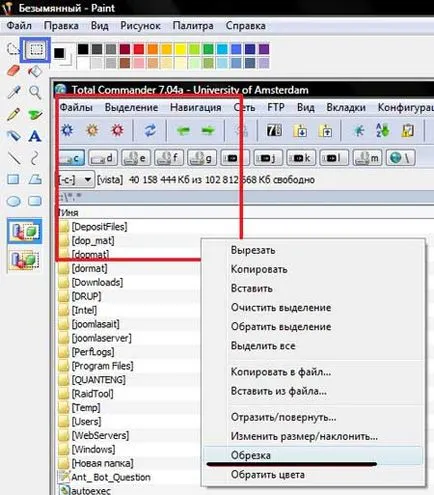Viewport: 434px width, 495px height.
Task: Click Копировать in the context menu
Action: point(259,269)
